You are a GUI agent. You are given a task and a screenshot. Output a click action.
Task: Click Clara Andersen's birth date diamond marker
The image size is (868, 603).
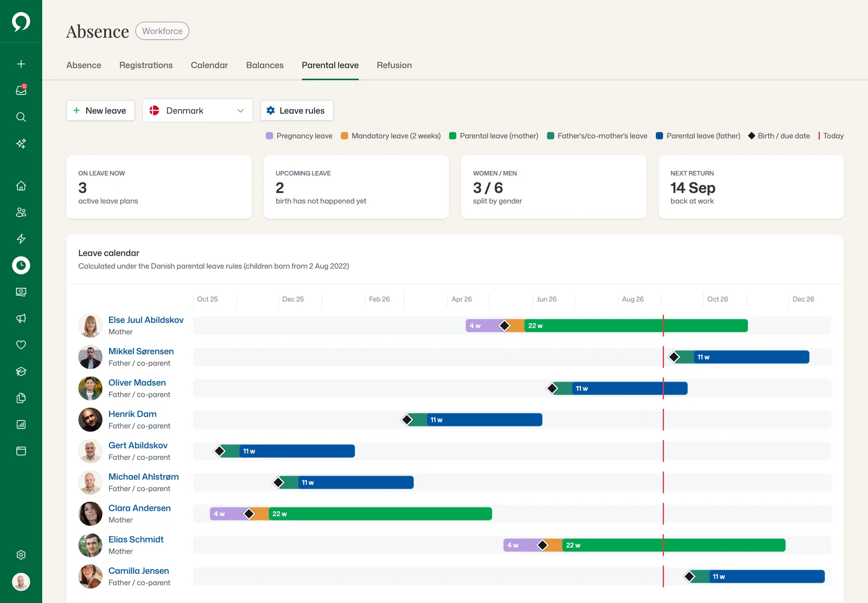click(249, 514)
